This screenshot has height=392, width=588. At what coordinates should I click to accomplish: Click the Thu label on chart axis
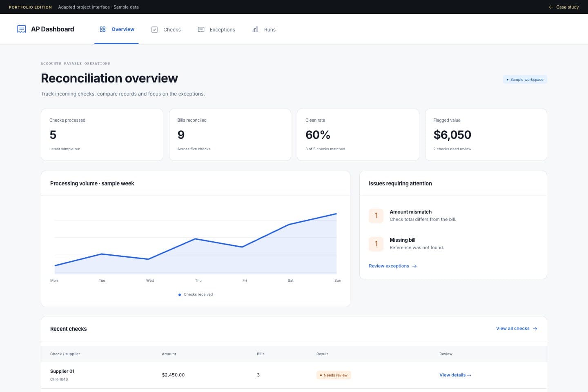198,281
